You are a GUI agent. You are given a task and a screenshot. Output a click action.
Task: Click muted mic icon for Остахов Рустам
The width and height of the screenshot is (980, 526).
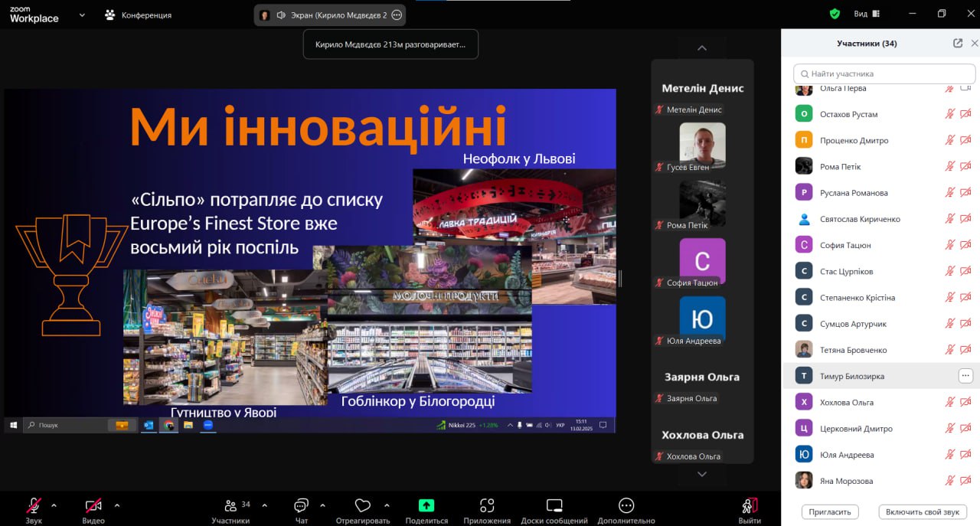tap(949, 114)
